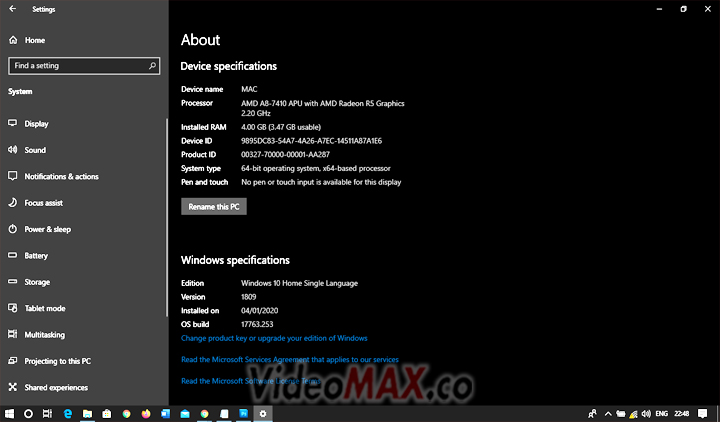The width and height of the screenshot is (720, 422).
Task: Select Installed RAM value 4.00 GB
Action: tap(281, 127)
